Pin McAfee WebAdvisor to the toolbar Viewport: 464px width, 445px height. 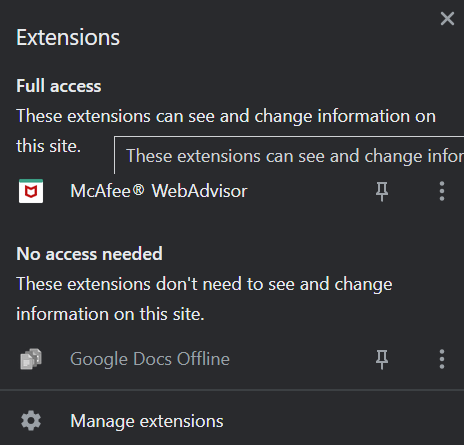pyautogui.click(x=382, y=191)
